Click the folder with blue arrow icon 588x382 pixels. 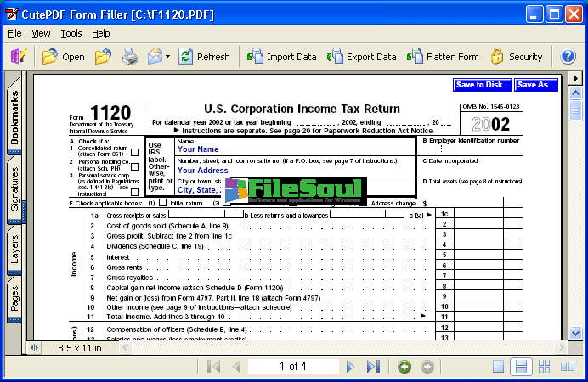coord(103,57)
